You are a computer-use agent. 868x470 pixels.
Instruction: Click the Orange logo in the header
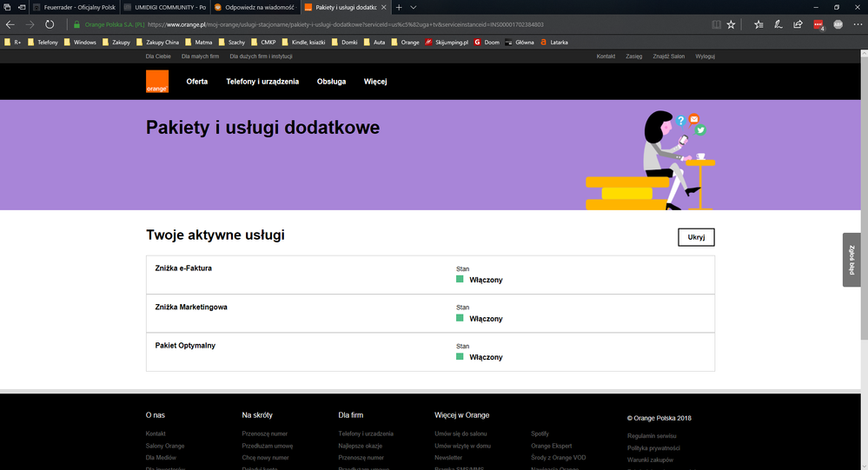click(157, 82)
